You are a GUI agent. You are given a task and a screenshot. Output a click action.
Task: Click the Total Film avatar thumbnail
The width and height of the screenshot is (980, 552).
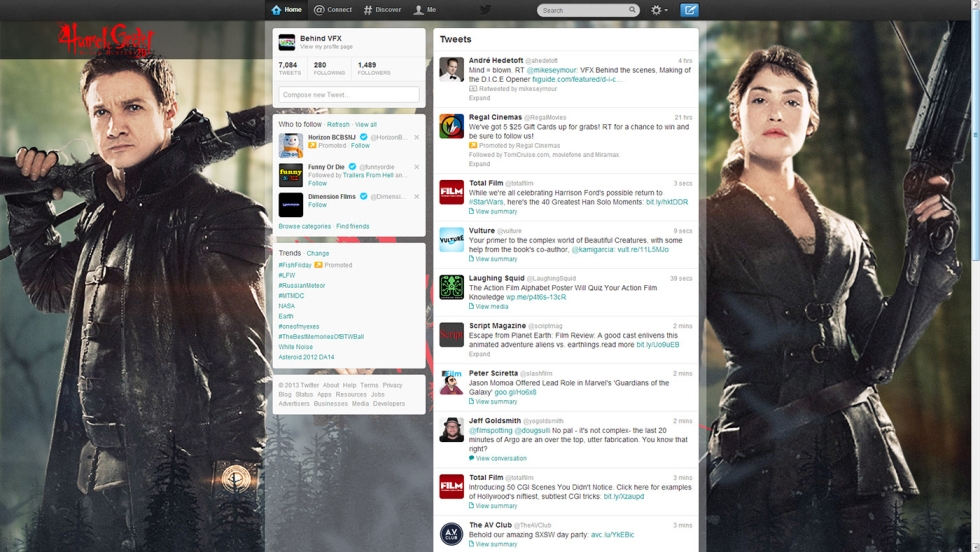(x=452, y=192)
